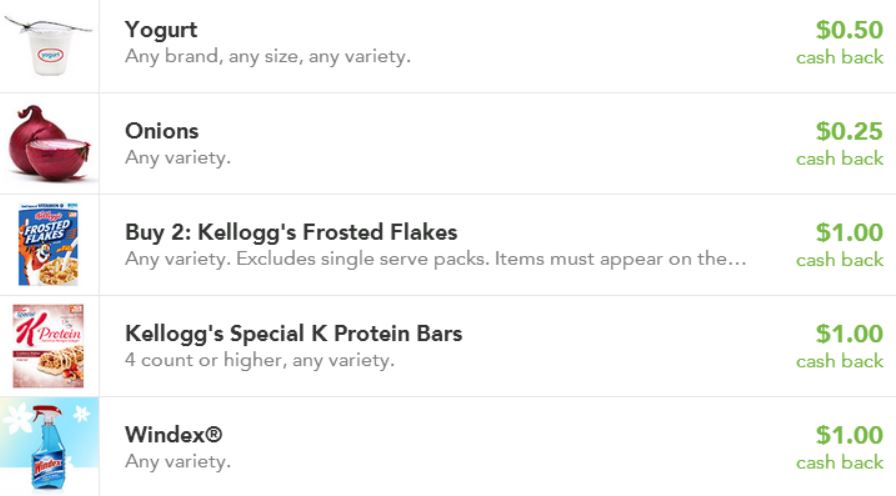Click "Any brand, any size, any variety" description
The image size is (896, 496).
pos(267,57)
